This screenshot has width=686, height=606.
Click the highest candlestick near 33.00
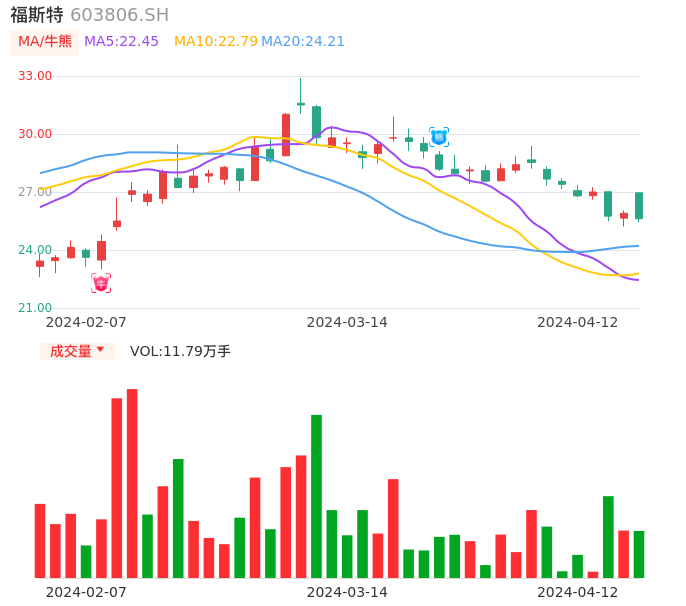point(300,103)
